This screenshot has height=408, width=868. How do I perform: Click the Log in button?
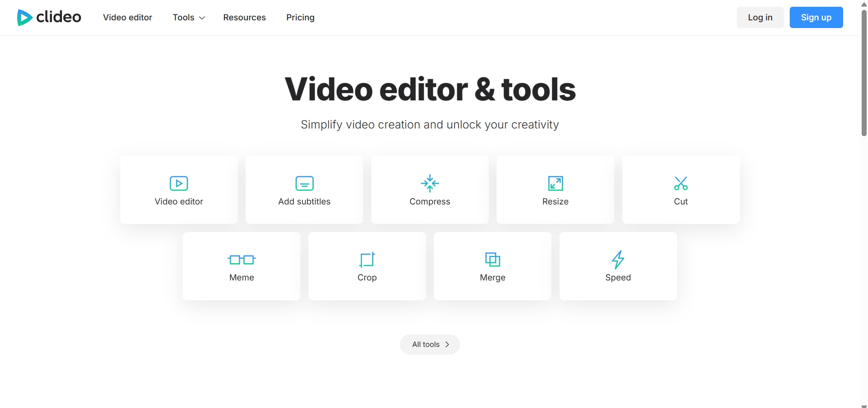(760, 17)
